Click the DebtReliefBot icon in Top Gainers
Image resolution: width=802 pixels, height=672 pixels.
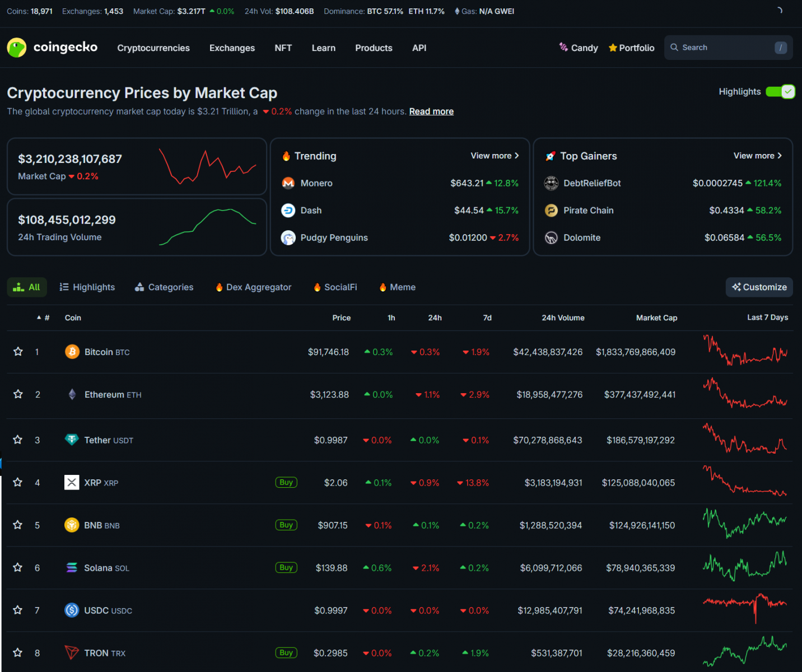[x=551, y=183]
